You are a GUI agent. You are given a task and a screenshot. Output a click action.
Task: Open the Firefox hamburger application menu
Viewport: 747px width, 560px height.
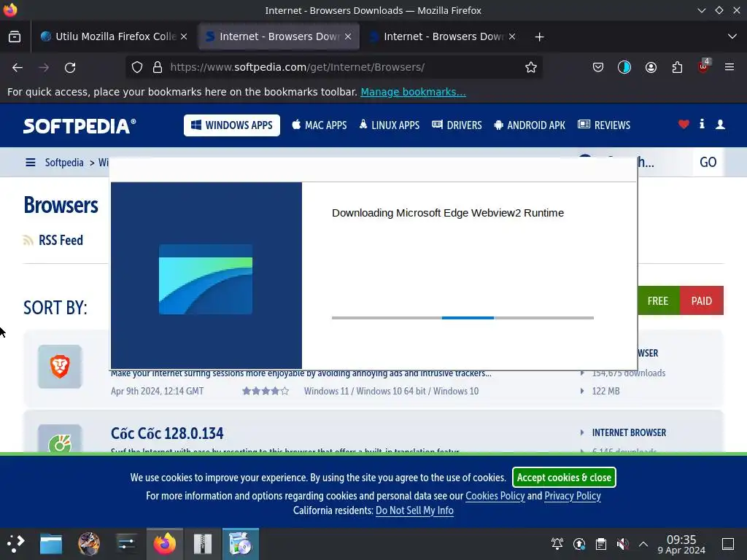pos(729,67)
